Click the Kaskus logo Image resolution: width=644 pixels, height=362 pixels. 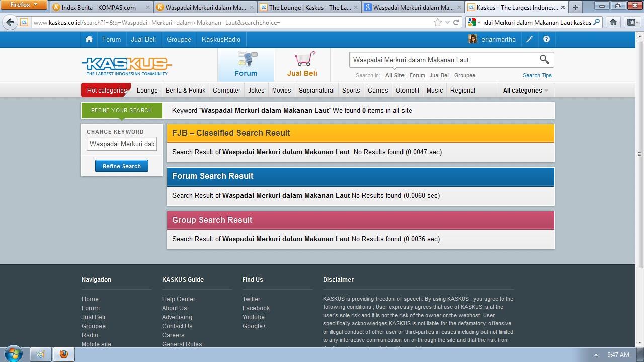pyautogui.click(x=126, y=66)
